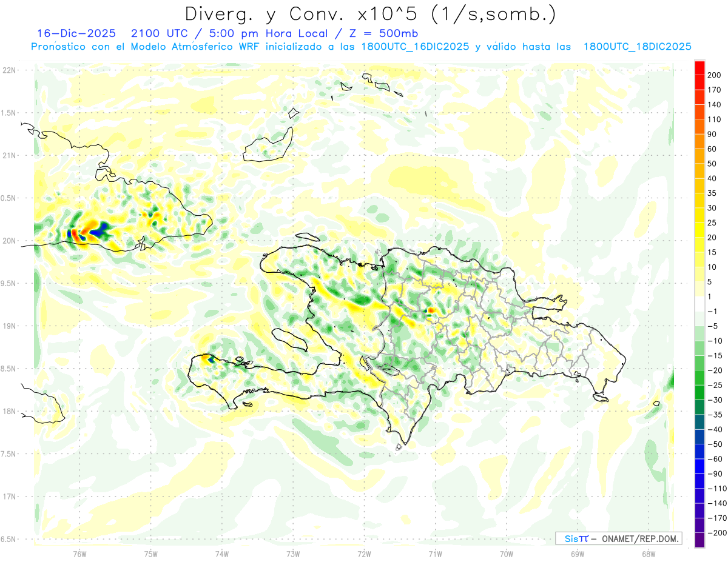This screenshot has width=728, height=562.
Task: Click the red colorbar segment above 200
Action: 699,68
